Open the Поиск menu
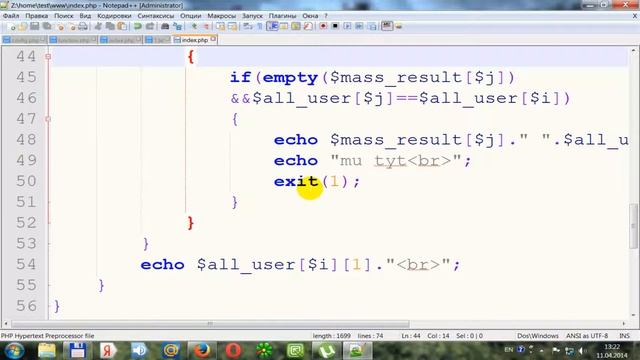640x360 pixels. pyautogui.click(x=64, y=16)
